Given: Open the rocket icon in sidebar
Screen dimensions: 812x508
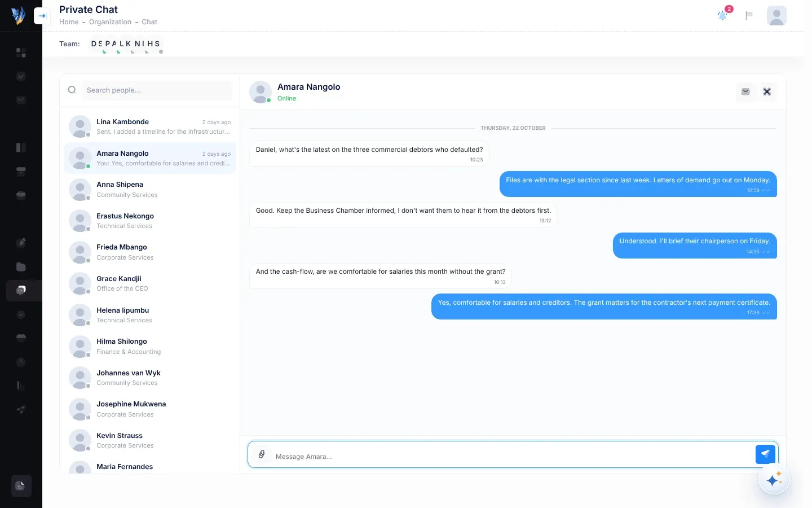Looking at the screenshot, I should (x=21, y=409).
